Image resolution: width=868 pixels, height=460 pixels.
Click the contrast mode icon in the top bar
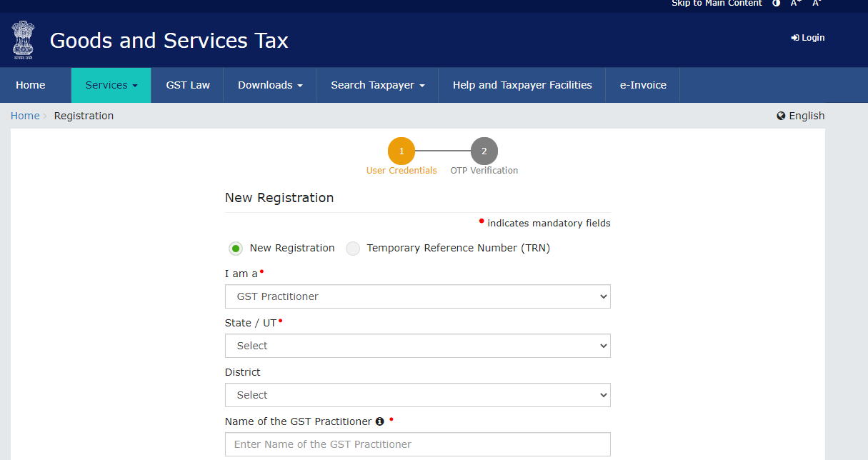[776, 4]
